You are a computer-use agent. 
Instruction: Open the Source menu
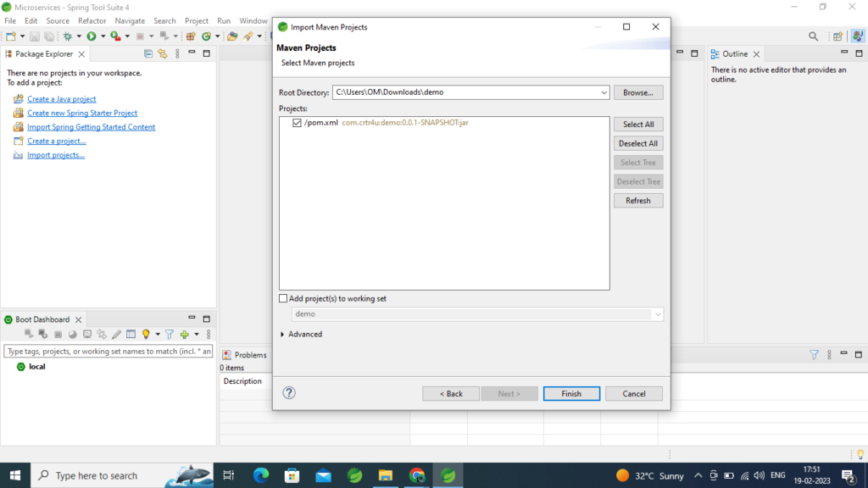(58, 21)
